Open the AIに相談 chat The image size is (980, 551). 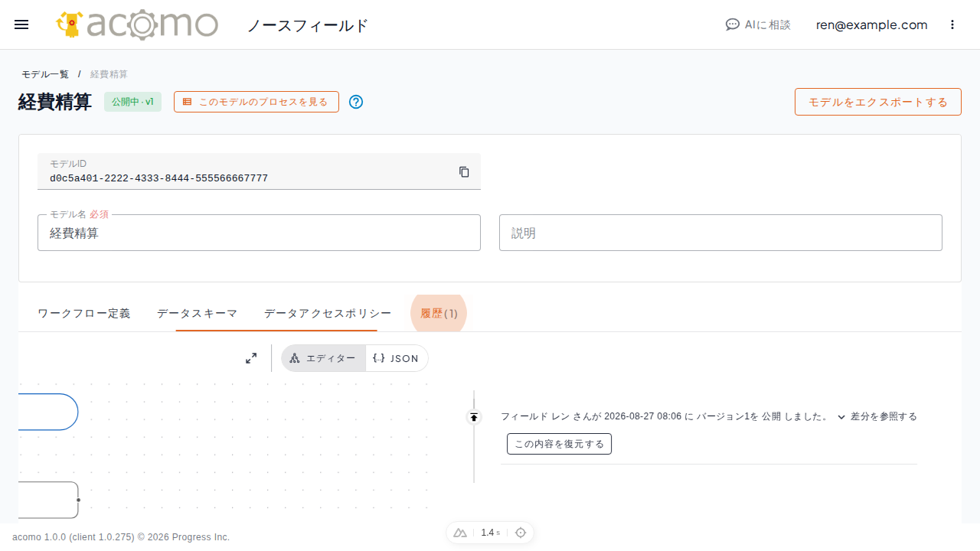pyautogui.click(x=758, y=24)
